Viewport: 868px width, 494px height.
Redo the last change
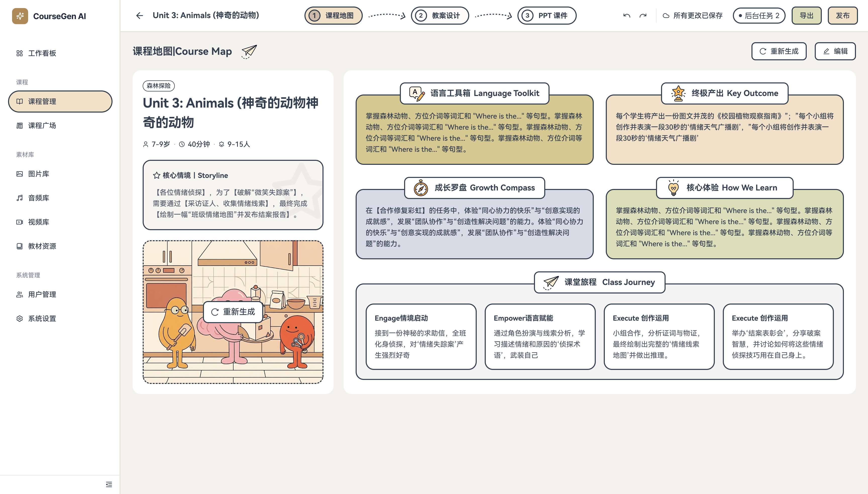[x=643, y=16]
